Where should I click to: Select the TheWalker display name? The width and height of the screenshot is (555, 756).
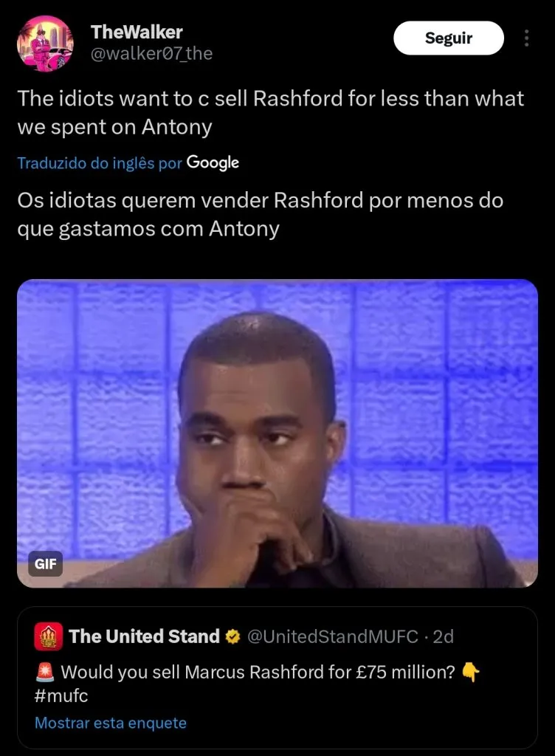[x=137, y=32]
